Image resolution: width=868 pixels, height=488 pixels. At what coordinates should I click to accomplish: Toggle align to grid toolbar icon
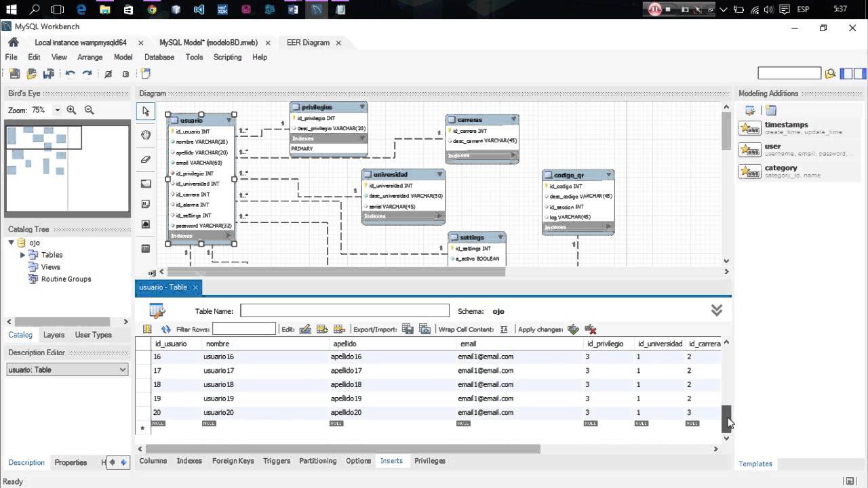tap(125, 74)
